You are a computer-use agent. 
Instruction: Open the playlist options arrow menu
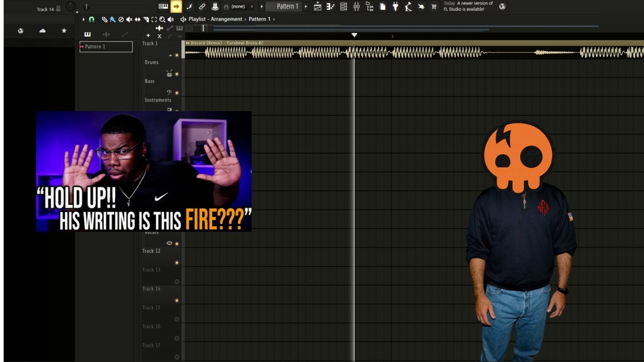[x=84, y=19]
